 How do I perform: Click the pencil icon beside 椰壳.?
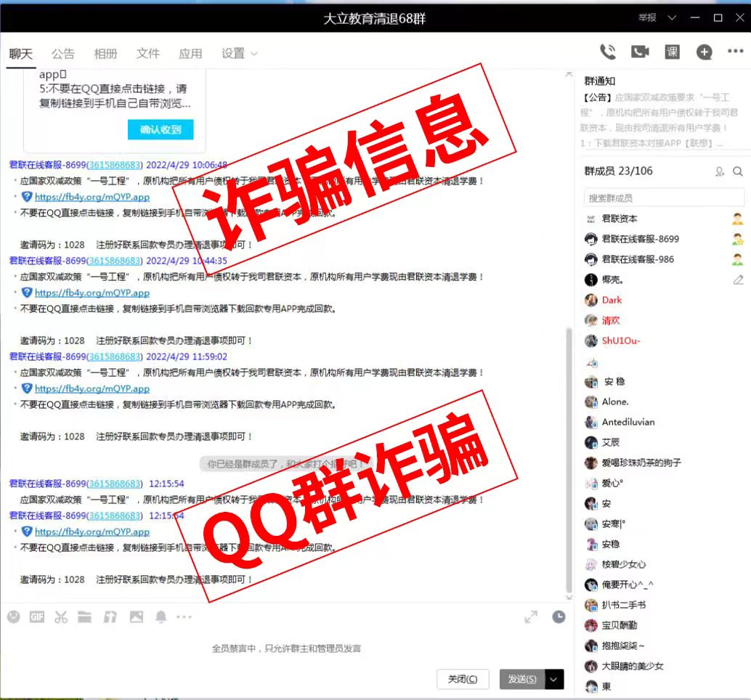[x=738, y=280]
